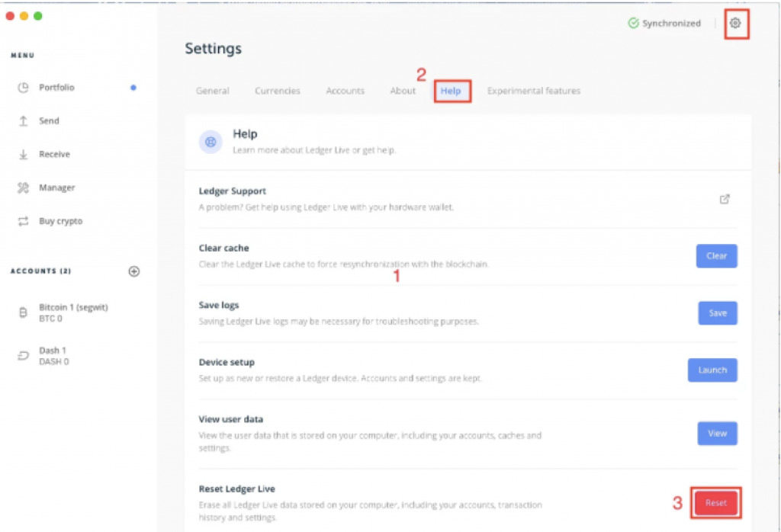Image resolution: width=781 pixels, height=532 pixels.
Task: Click the Manager tools icon
Action: [x=24, y=187]
